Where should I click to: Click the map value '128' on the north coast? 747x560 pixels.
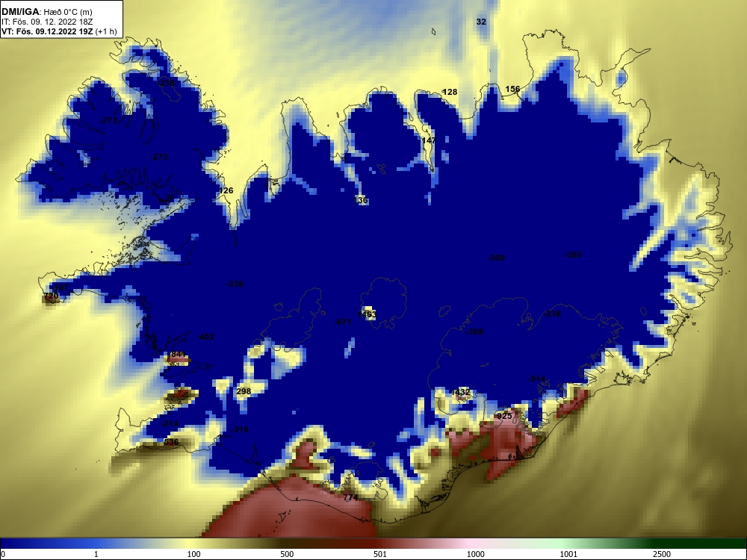pos(450,92)
